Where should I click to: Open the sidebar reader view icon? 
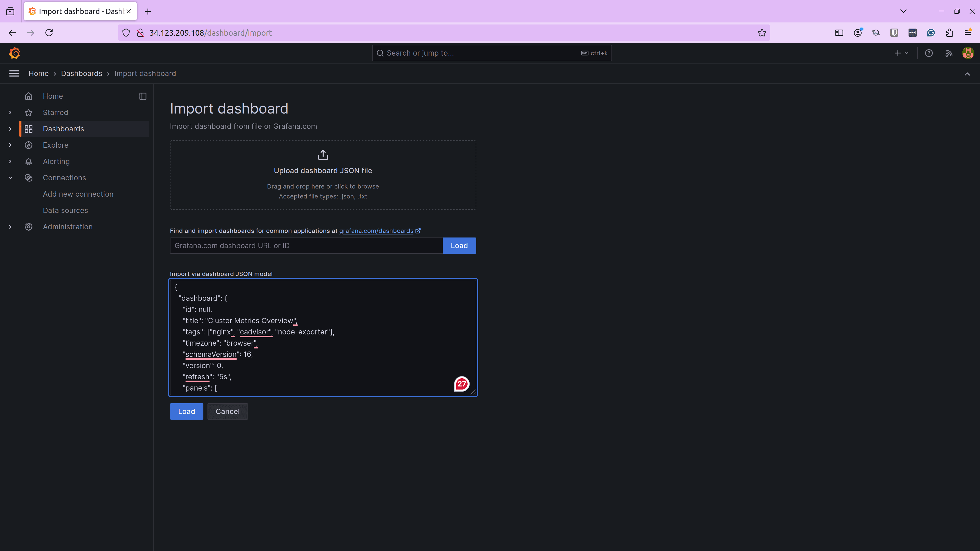click(x=839, y=33)
